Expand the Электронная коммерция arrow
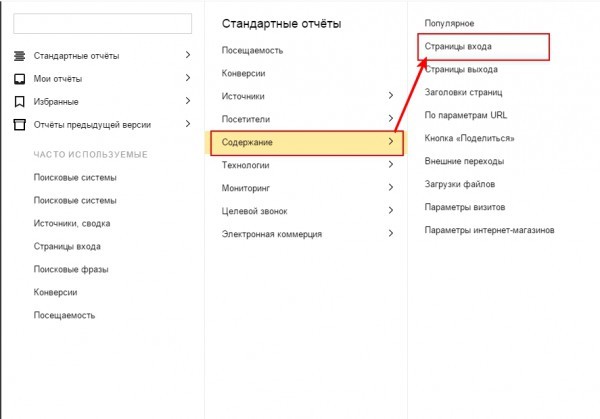Image resolution: width=600 pixels, height=419 pixels. point(391,233)
